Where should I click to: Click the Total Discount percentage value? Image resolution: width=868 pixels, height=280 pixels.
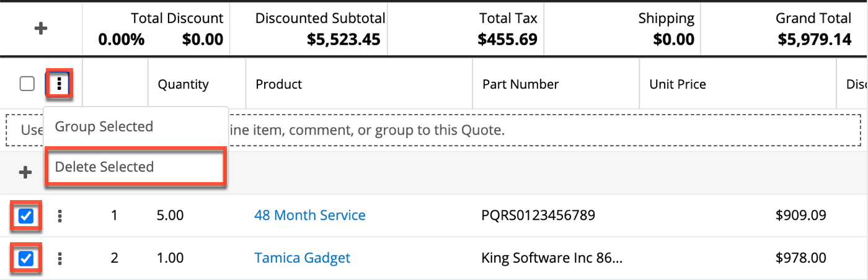[122, 40]
